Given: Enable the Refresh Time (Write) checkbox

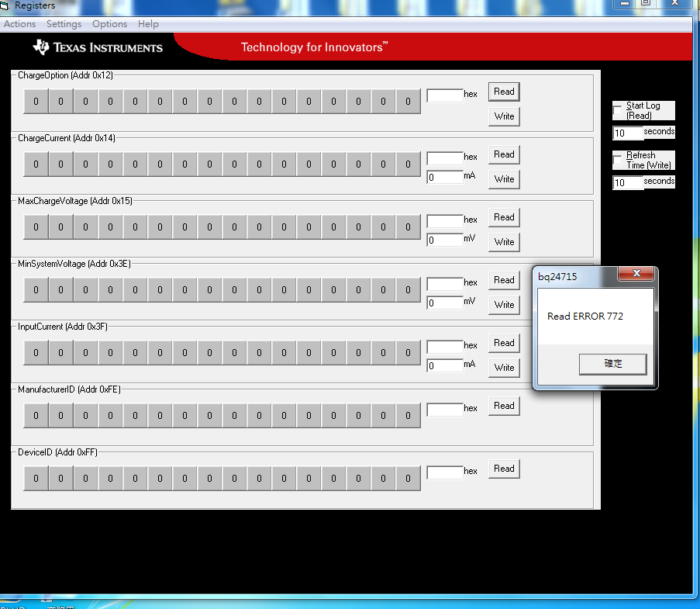Looking at the screenshot, I should pyautogui.click(x=618, y=160).
